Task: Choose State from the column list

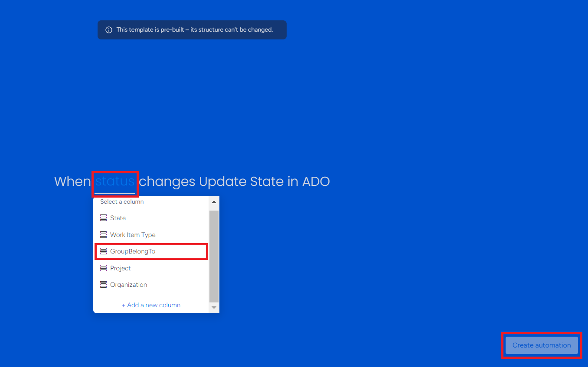Action: coord(151,218)
